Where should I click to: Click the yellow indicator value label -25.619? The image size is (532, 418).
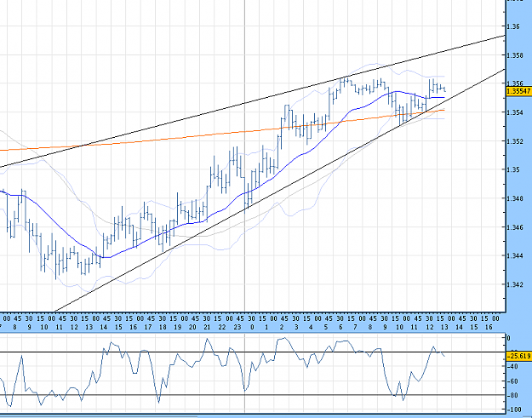point(518,356)
